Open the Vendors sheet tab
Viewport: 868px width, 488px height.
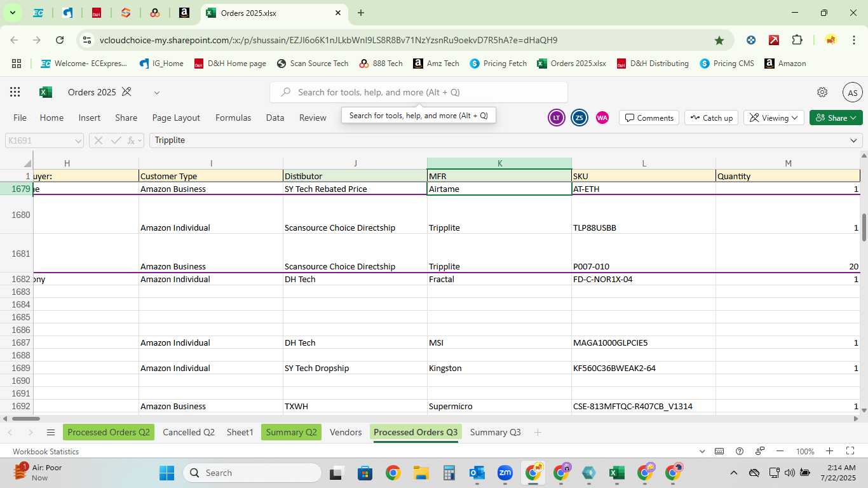click(x=346, y=432)
